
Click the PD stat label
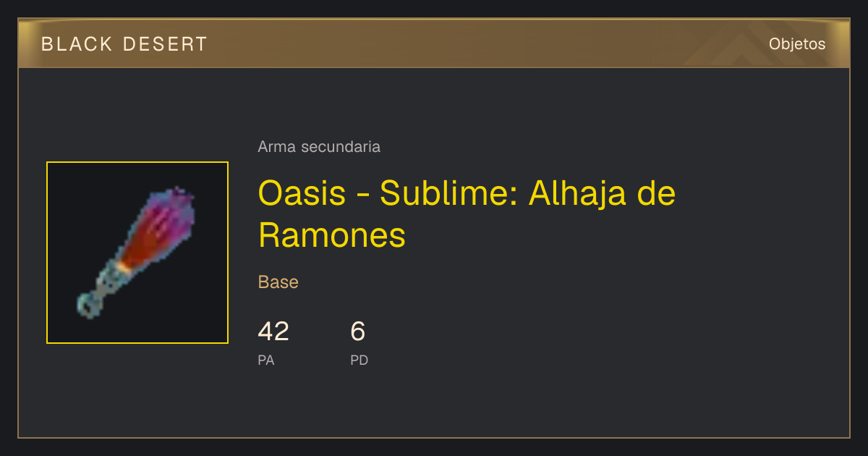359,360
